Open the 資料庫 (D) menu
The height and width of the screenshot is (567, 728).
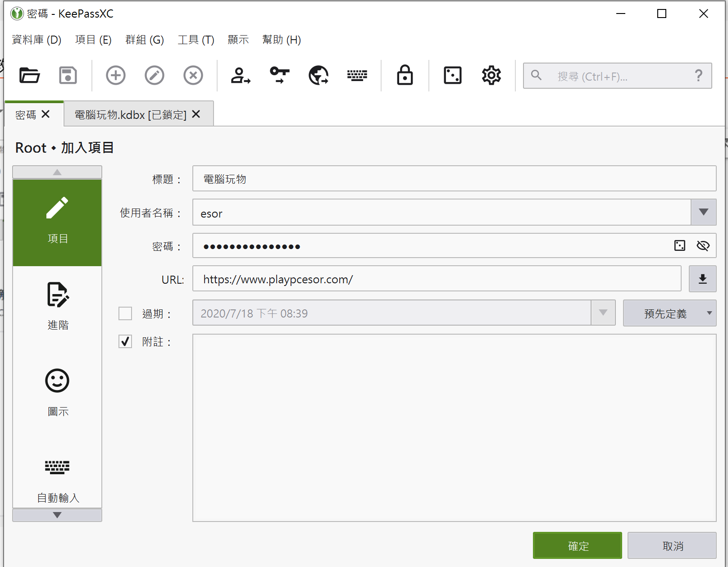36,40
